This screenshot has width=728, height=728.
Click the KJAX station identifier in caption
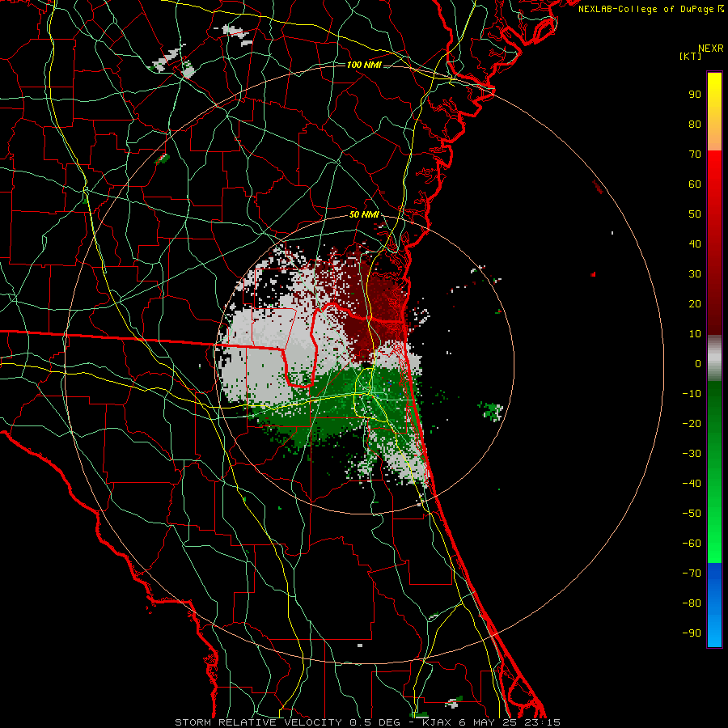[437, 722]
